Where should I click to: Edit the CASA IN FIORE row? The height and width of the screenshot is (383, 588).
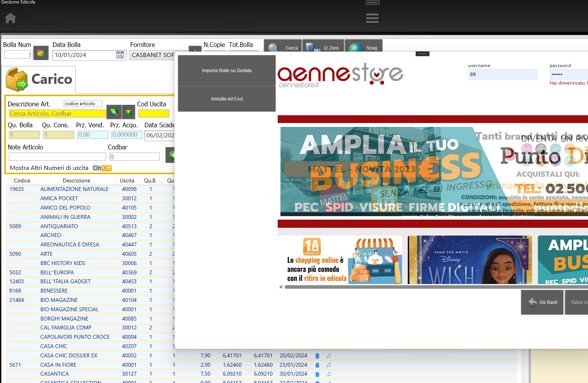pos(329,365)
